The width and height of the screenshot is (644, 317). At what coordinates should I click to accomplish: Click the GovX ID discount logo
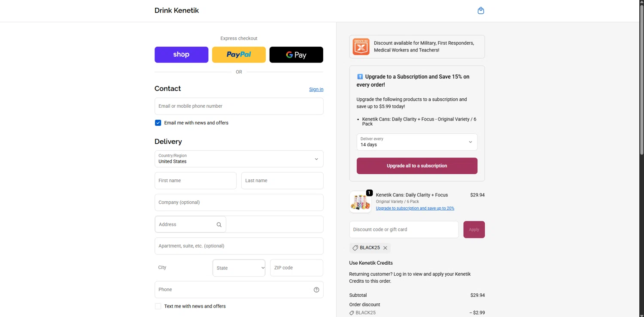click(x=361, y=46)
